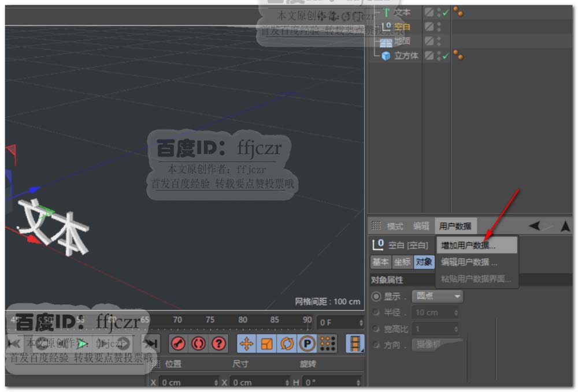The width and height of the screenshot is (578, 392).
Task: Click the 半径 10 cm stepper arrows
Action: click(457, 312)
